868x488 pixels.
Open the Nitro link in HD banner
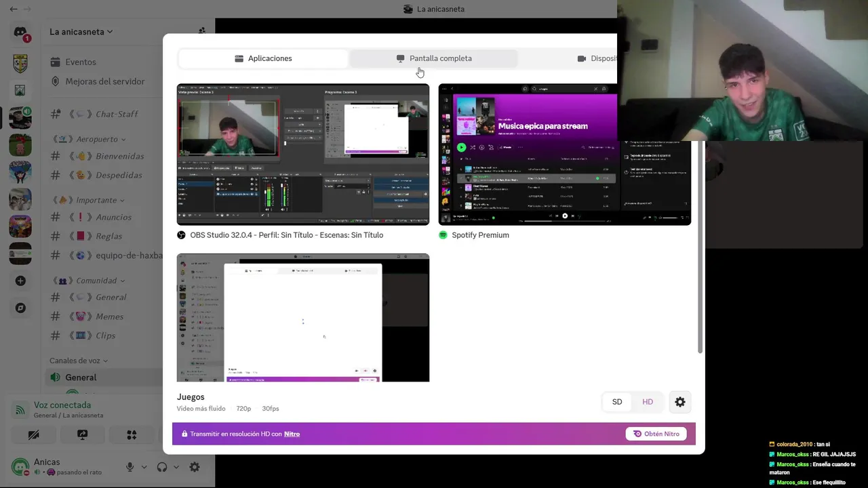click(x=292, y=434)
